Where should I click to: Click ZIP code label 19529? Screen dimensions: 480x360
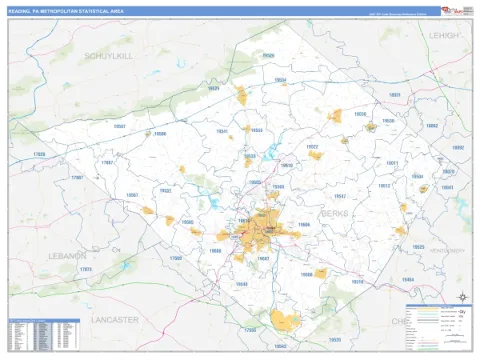coord(269,56)
